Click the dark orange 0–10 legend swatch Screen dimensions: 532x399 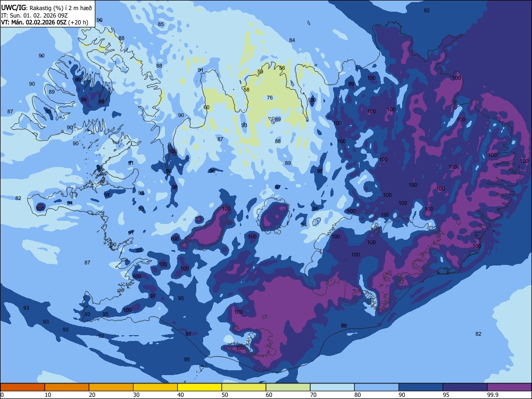22,387
